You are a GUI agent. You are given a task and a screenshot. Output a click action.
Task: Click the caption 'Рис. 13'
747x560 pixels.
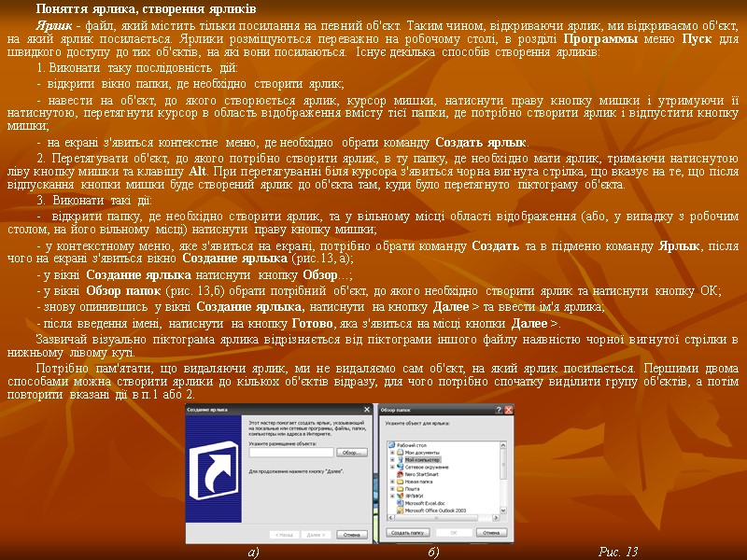[x=618, y=552]
